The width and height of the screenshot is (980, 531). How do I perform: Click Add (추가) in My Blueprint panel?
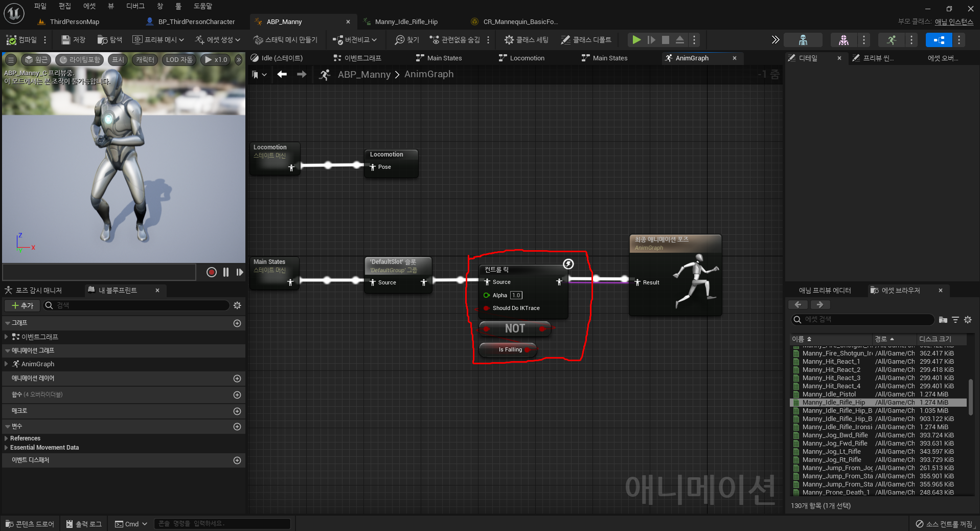tap(22, 305)
